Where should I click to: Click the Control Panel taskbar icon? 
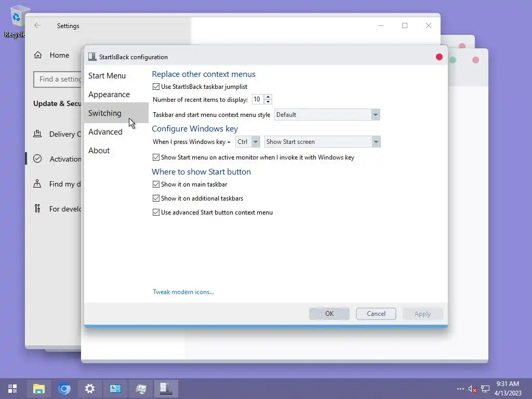tap(115, 389)
